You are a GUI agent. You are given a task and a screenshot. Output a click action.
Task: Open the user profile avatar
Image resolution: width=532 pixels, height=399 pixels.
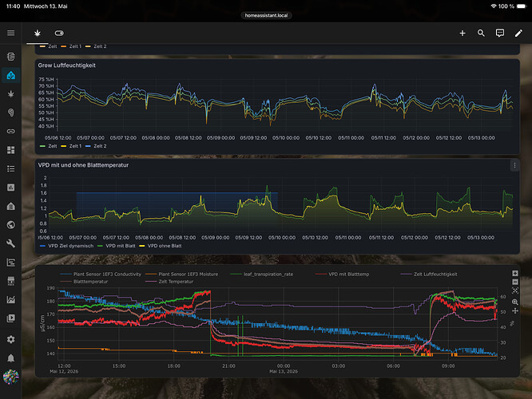11,377
